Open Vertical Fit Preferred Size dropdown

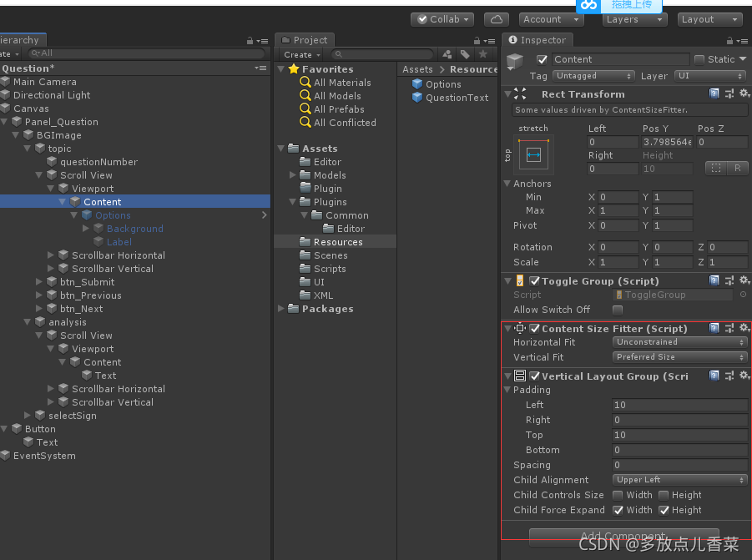coord(679,356)
